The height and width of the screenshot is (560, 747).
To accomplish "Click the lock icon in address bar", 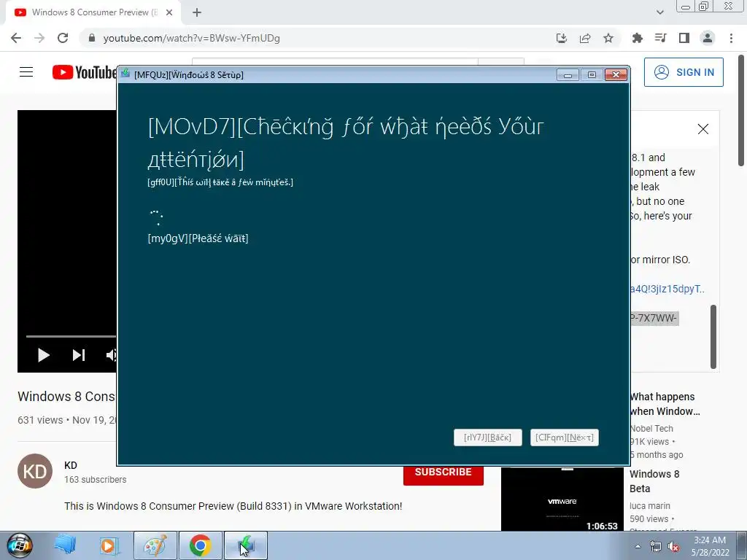I will (92, 38).
